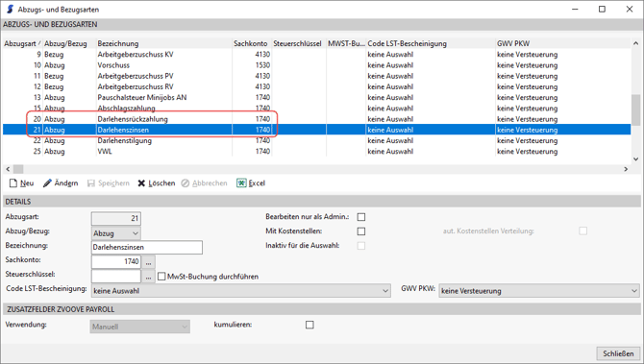
Task: Click the application logo icon in title bar
Action: (10, 9)
